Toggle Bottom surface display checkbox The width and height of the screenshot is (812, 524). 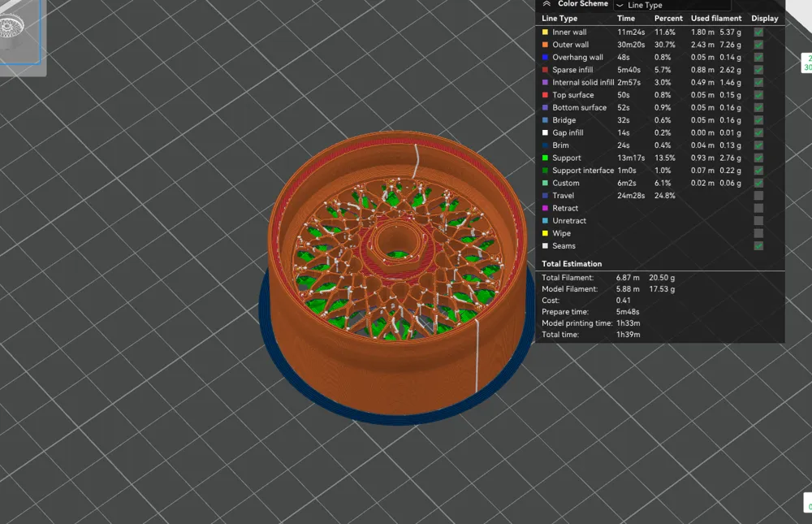click(x=758, y=108)
